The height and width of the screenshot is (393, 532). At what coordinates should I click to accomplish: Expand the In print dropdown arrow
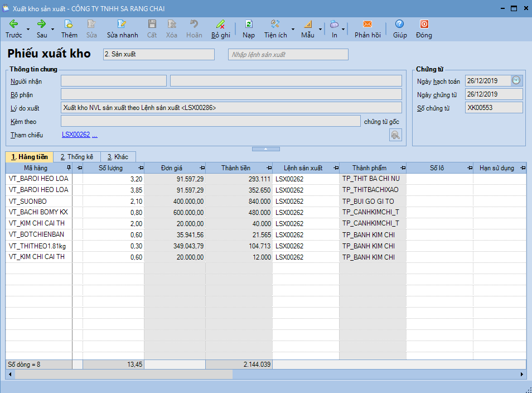tap(344, 29)
